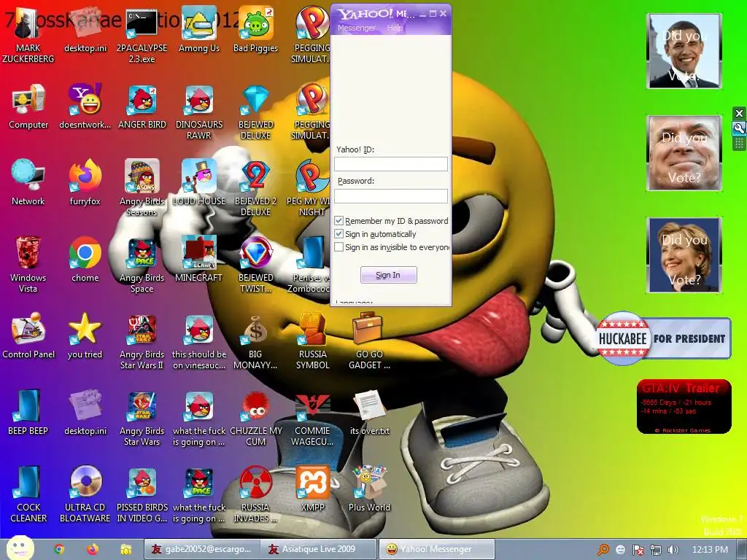The image size is (747, 560).
Task: Check Sign in as invisible to everyone
Action: coord(338,247)
